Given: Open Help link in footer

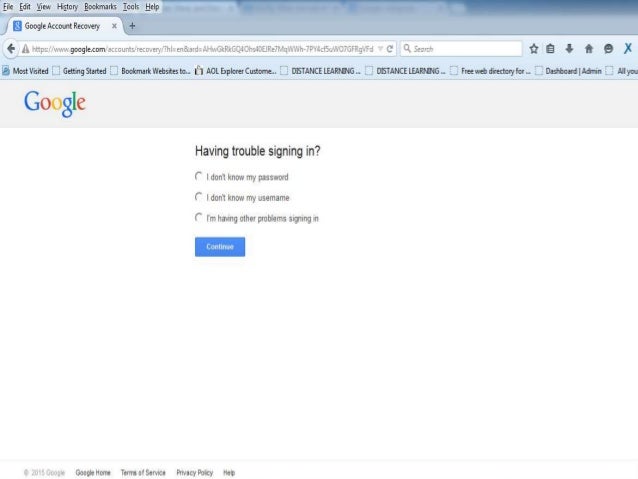Looking at the screenshot, I should [x=229, y=472].
